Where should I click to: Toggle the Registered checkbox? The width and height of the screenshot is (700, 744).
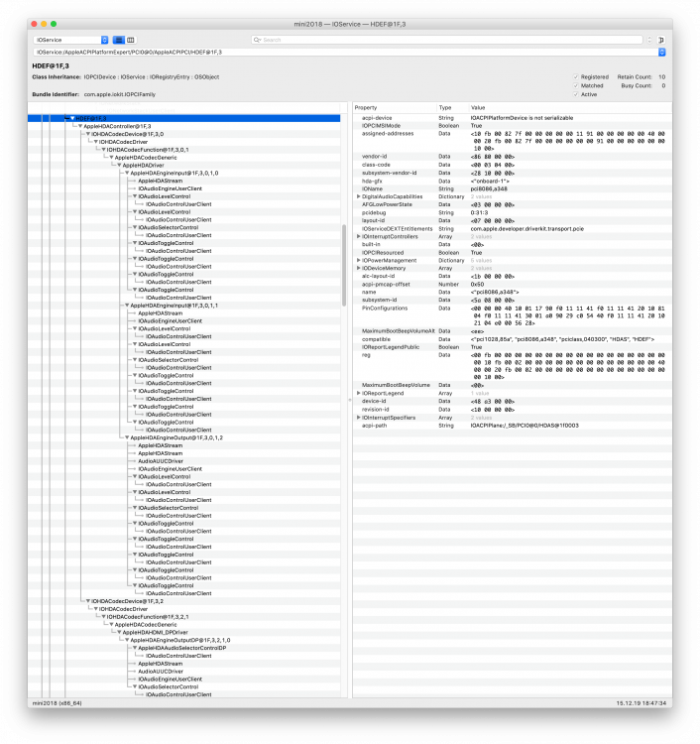click(576, 76)
